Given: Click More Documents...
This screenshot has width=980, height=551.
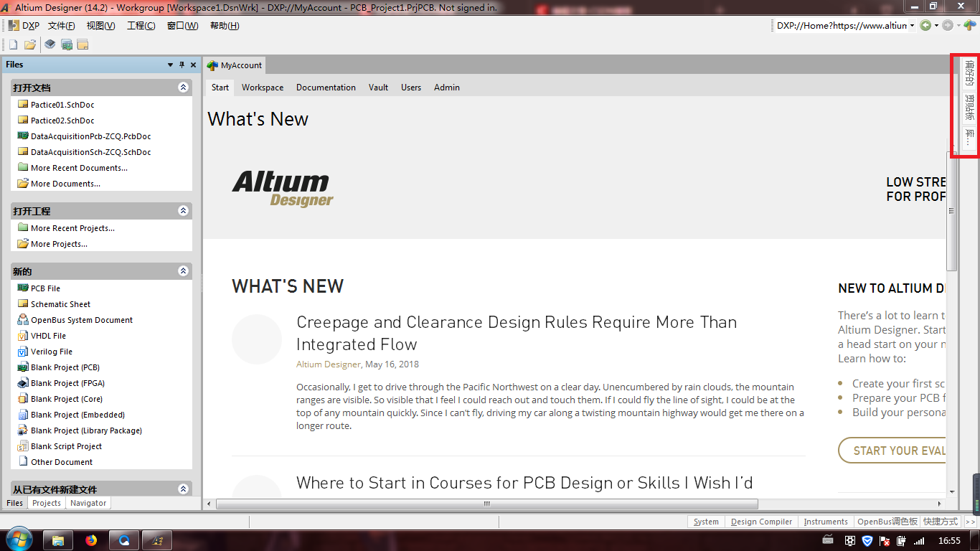Looking at the screenshot, I should [65, 184].
